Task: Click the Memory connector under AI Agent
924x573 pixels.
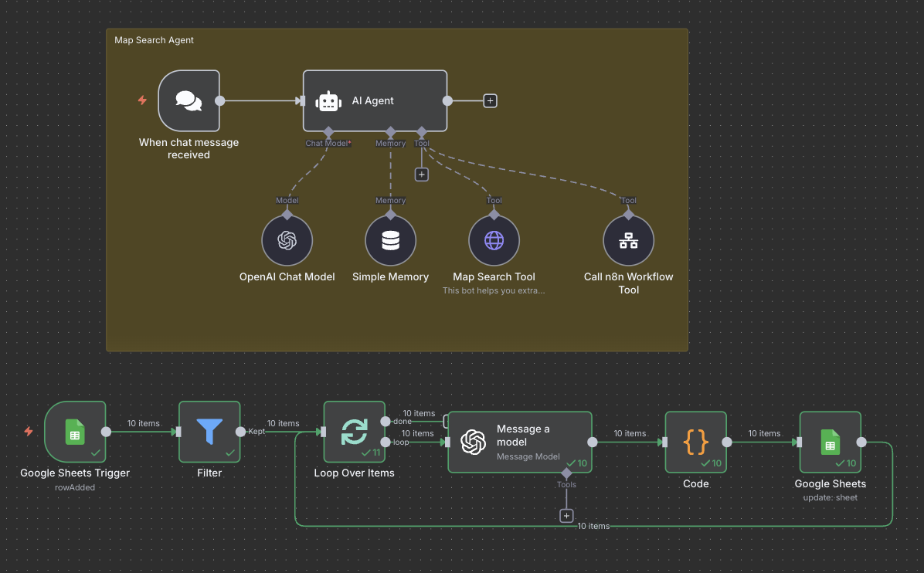Action: pos(390,132)
